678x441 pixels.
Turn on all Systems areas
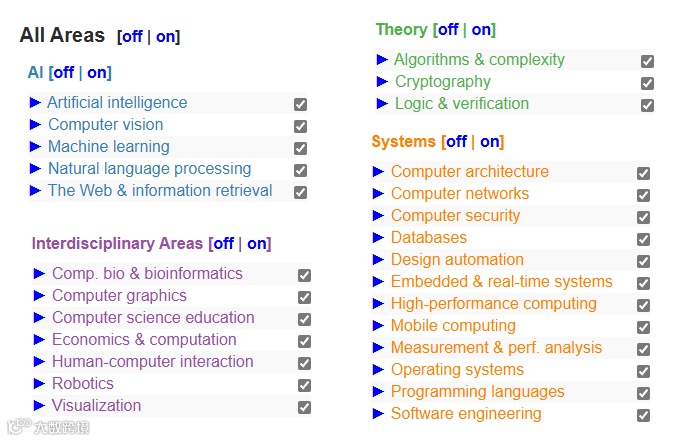(490, 142)
